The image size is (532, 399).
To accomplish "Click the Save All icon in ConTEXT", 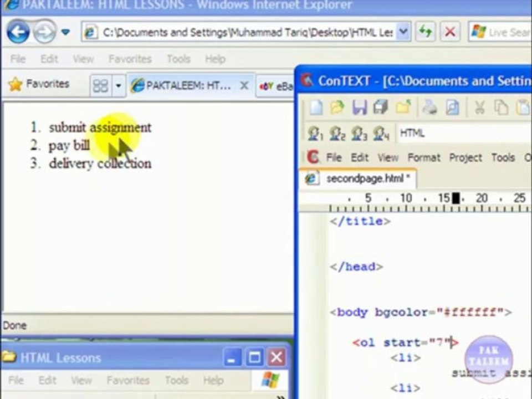I will (381, 108).
